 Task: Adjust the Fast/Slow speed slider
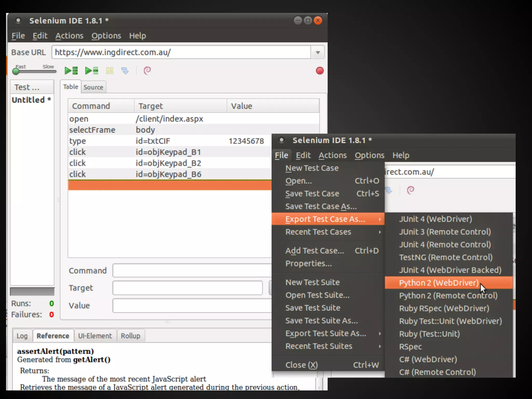(34, 71)
